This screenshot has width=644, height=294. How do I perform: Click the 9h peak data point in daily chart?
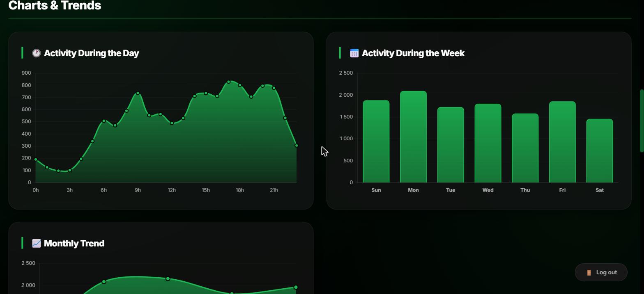click(138, 93)
